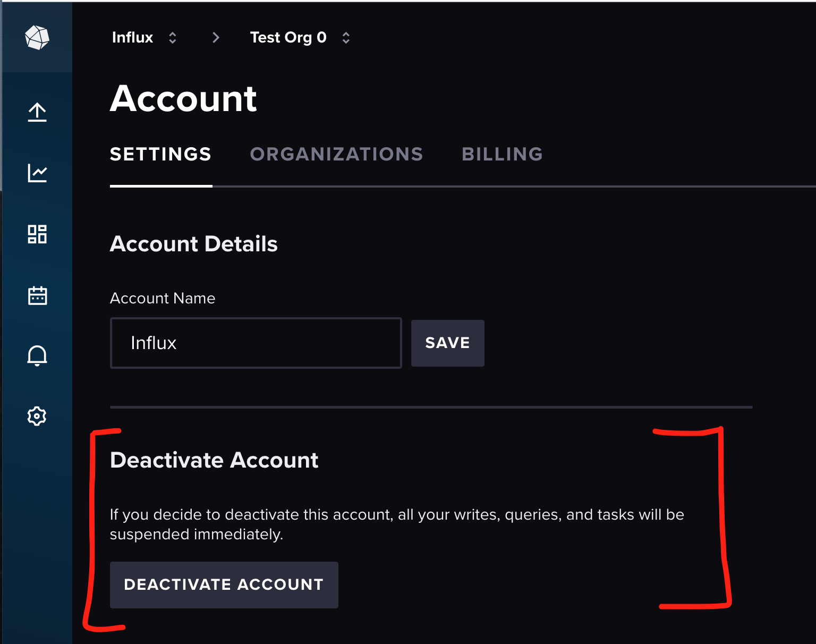Click the SAVE button
The height and width of the screenshot is (644, 816).
coord(447,343)
